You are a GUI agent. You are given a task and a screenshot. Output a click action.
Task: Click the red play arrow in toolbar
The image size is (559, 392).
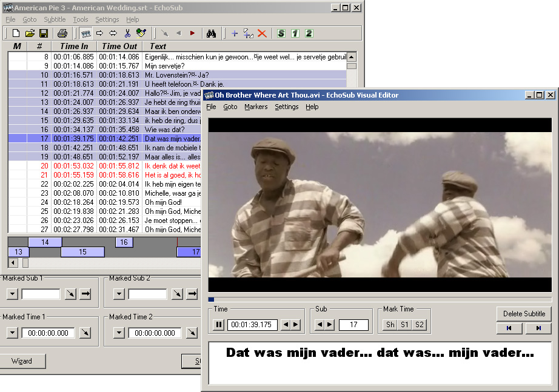[x=193, y=33]
